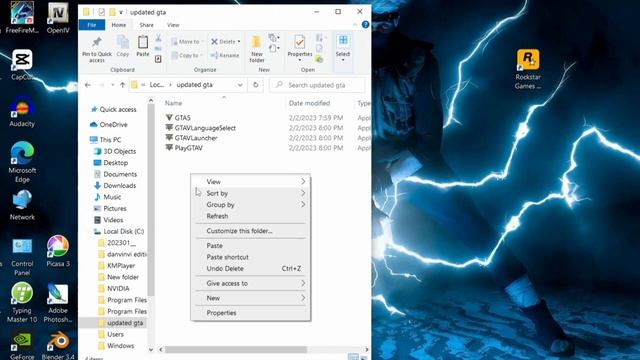Choose Paste shortcut in context menu
Screen dimensions: 640x360
[250, 257]
